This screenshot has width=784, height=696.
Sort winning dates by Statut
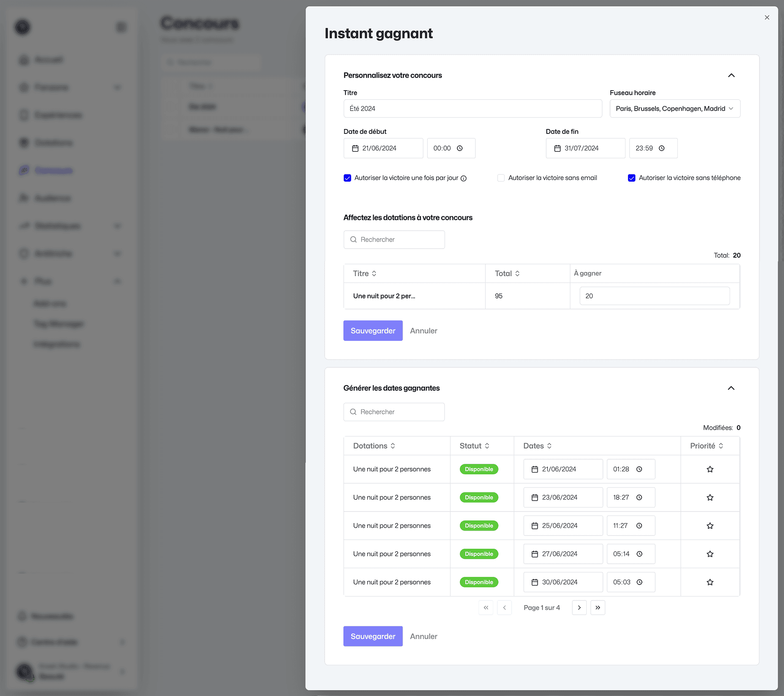click(474, 446)
